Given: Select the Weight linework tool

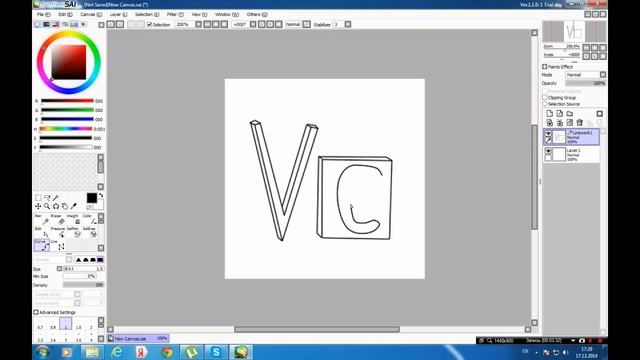Looking at the screenshot, I should click(x=73, y=220).
